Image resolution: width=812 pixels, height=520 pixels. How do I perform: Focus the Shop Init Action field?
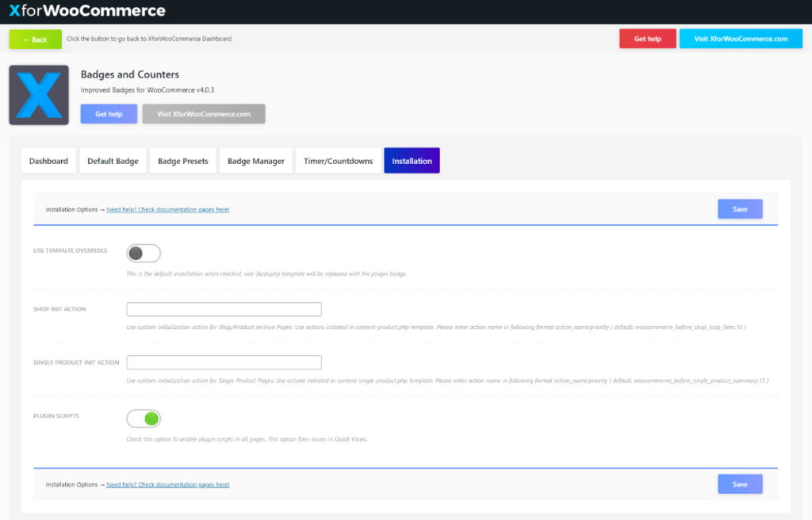click(x=224, y=309)
